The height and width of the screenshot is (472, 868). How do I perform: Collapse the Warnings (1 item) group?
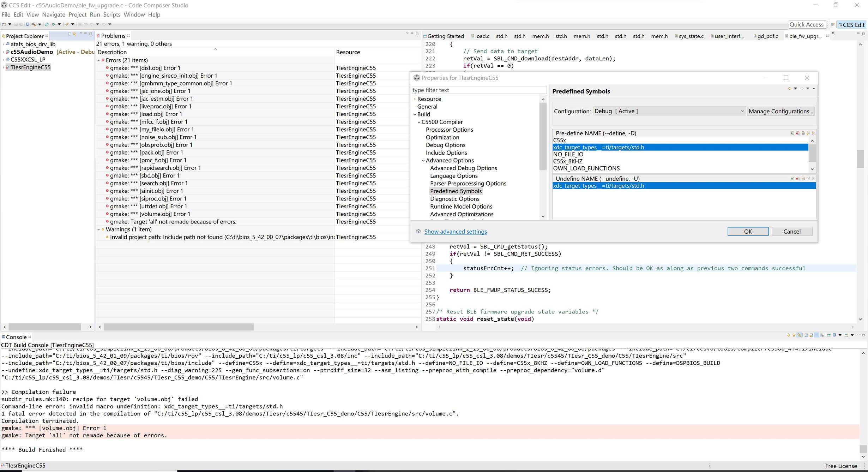[x=99, y=229]
